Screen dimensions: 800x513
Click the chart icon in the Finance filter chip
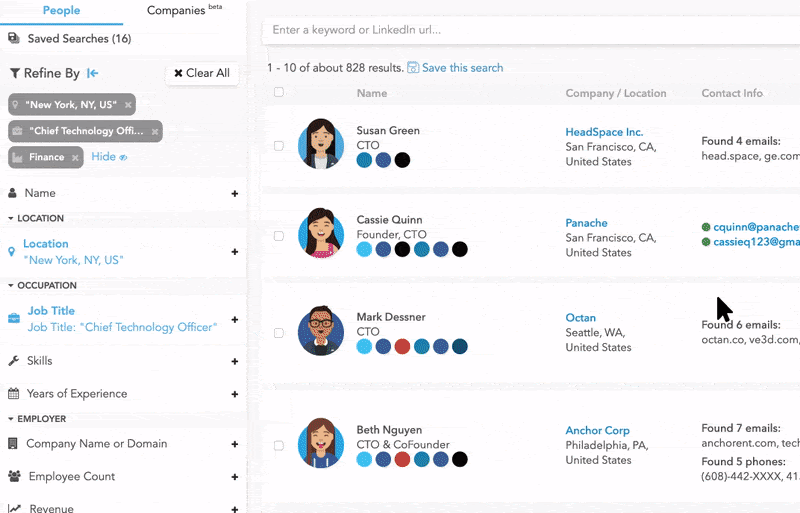(17, 157)
